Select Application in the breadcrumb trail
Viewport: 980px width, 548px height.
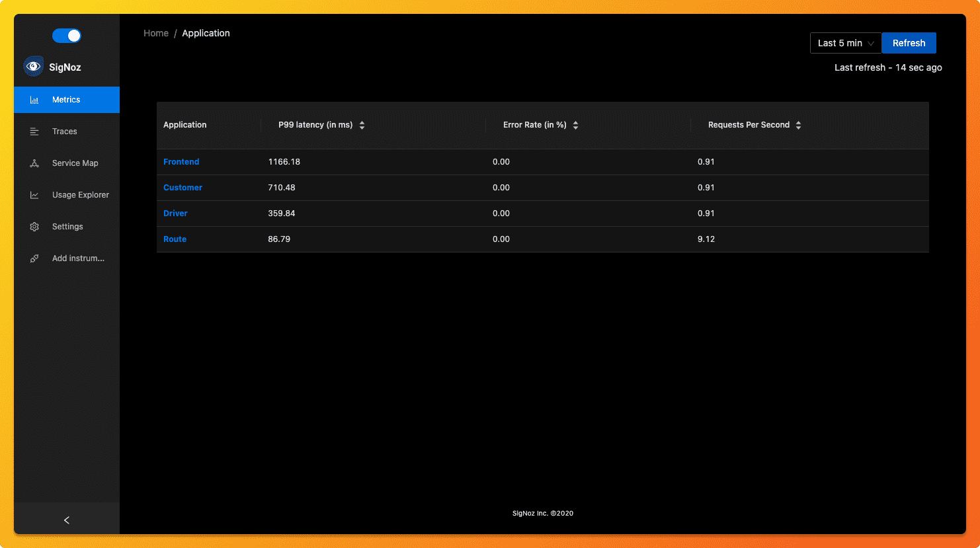click(x=206, y=33)
